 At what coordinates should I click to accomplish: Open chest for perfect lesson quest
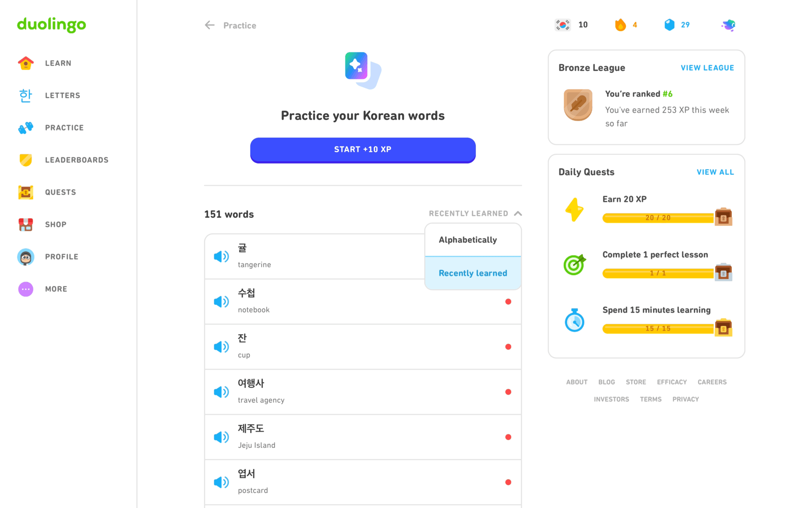723,272
